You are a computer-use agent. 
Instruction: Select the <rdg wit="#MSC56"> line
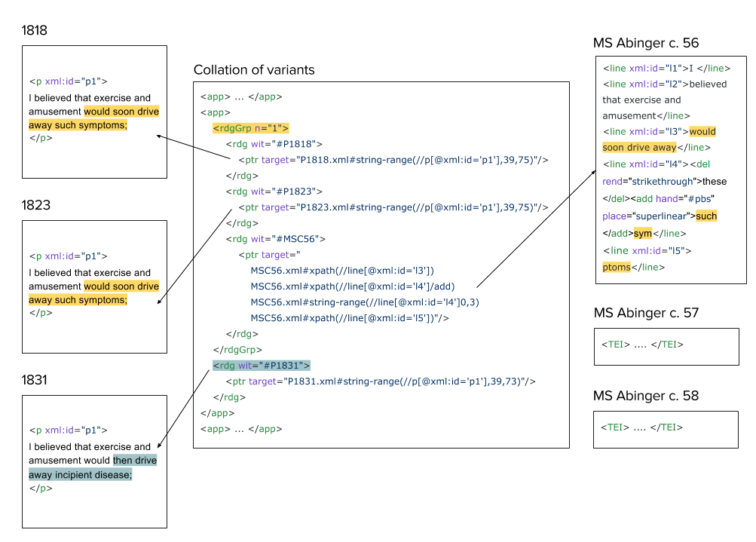click(275, 239)
